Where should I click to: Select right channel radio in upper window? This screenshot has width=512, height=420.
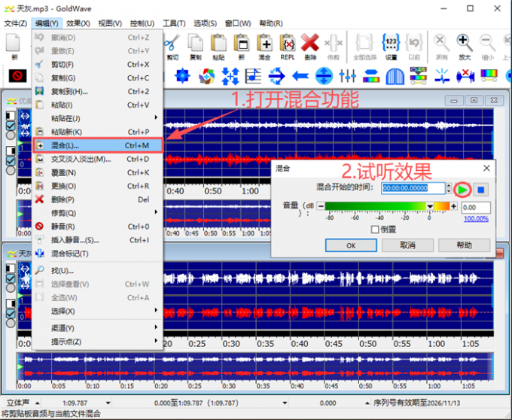11,170
